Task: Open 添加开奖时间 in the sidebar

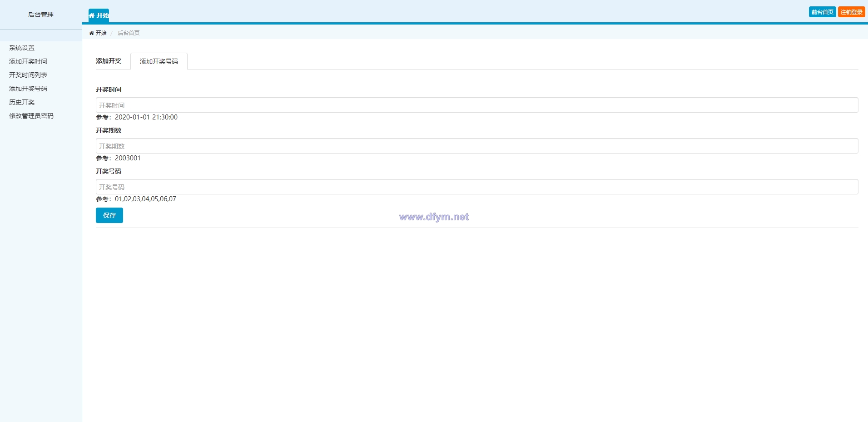Action: [x=28, y=61]
